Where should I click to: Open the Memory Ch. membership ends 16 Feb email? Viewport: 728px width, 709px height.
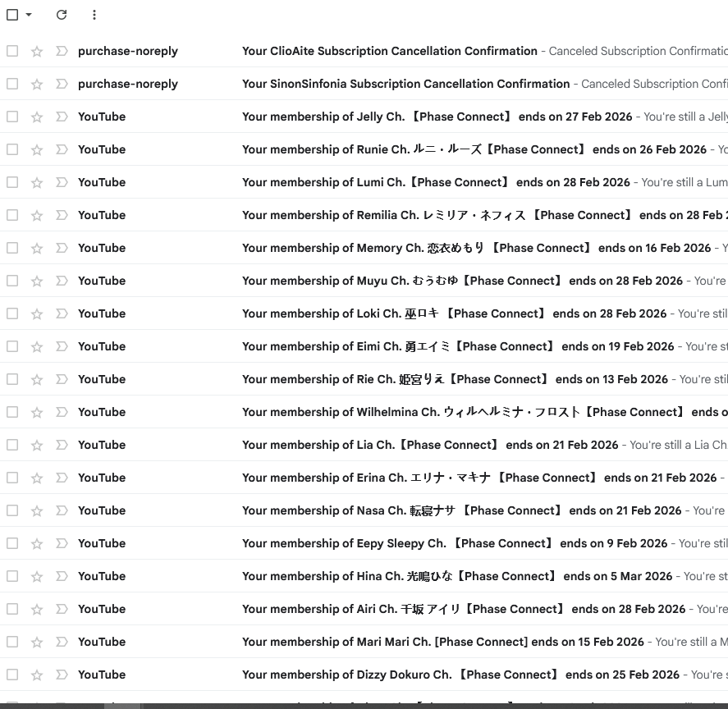[x=476, y=248]
